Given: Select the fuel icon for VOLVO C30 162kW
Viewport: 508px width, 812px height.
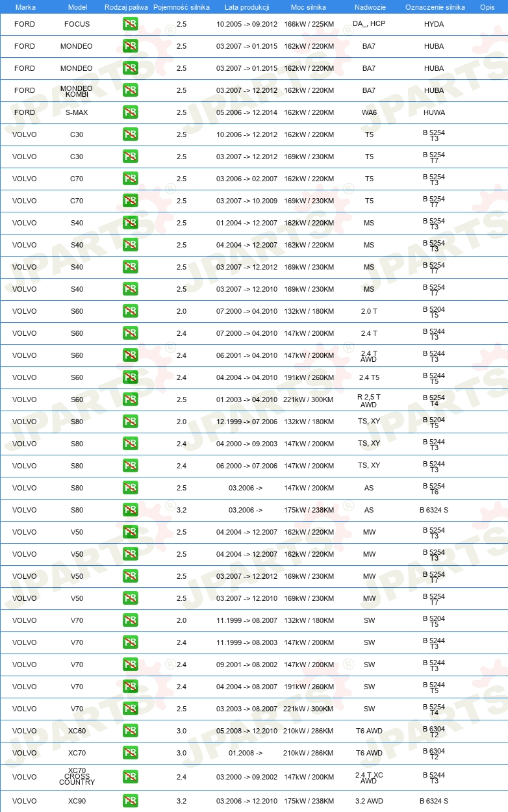Looking at the screenshot, I should (x=130, y=134).
